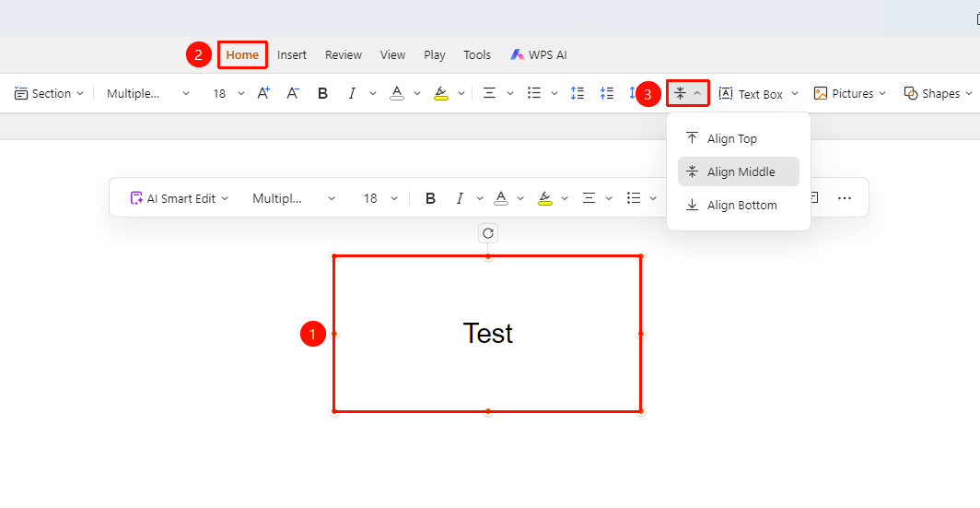Screen dimensions: 980x508
Task: Click the Pictures icon in the ribbon
Action: (821, 93)
